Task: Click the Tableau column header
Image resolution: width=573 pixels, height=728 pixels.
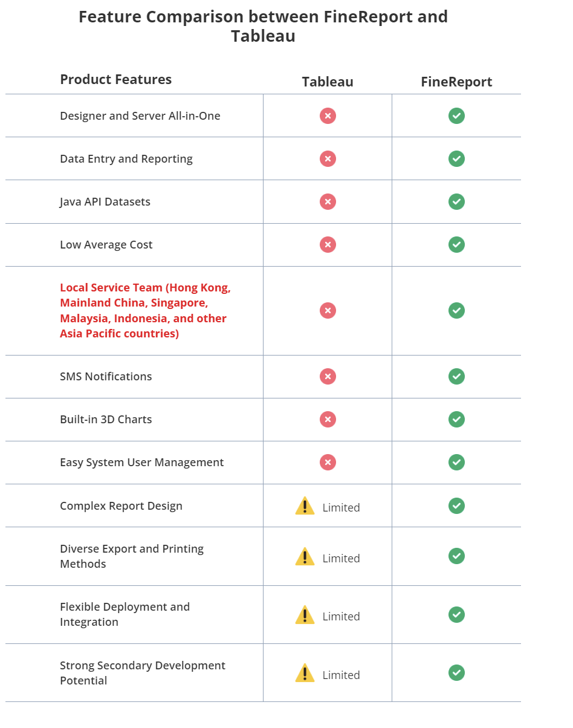Action: coord(328,82)
